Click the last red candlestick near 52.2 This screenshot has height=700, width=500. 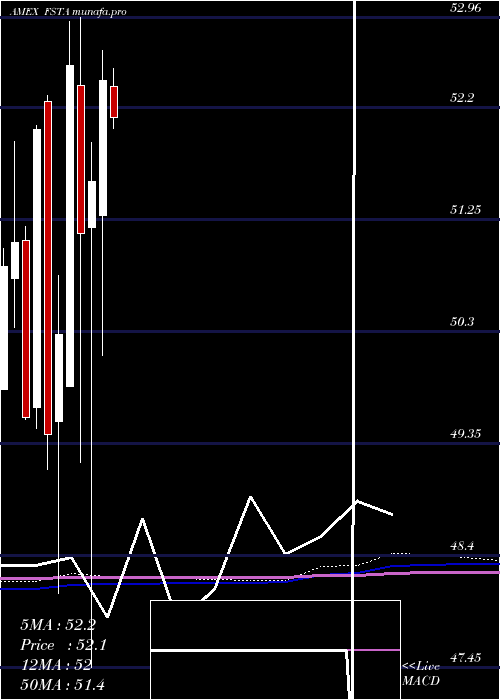click(x=114, y=102)
